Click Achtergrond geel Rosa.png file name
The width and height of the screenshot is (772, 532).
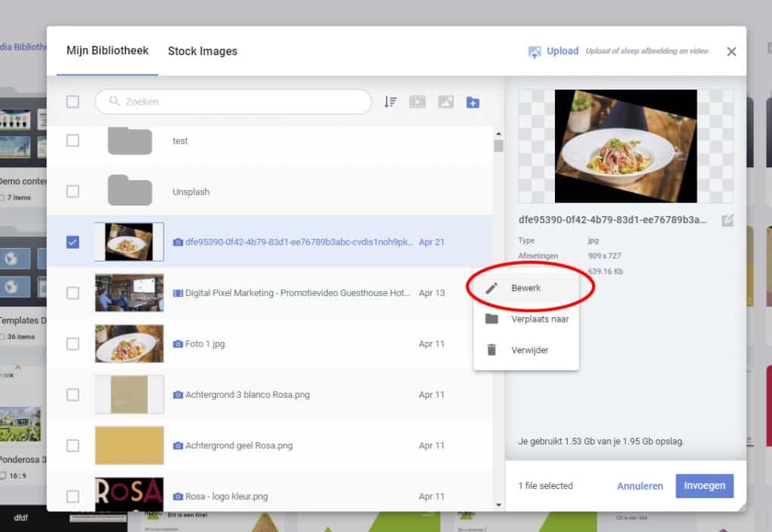coord(239,445)
